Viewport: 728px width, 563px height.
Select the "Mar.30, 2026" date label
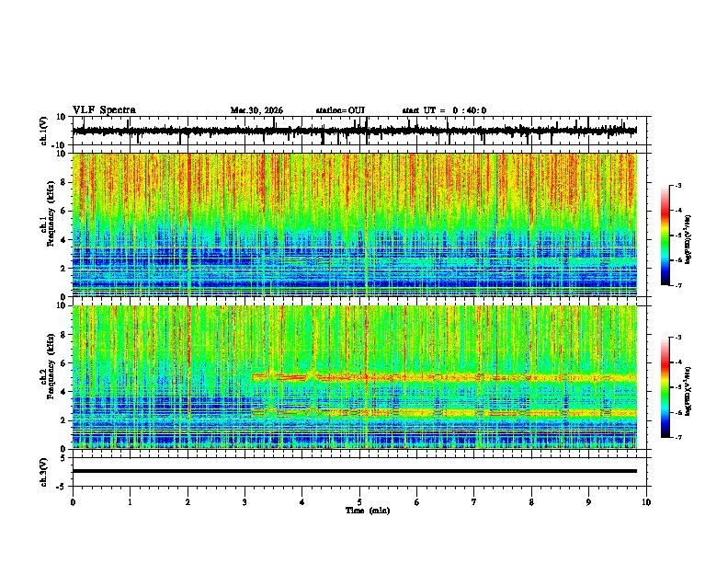(x=256, y=110)
